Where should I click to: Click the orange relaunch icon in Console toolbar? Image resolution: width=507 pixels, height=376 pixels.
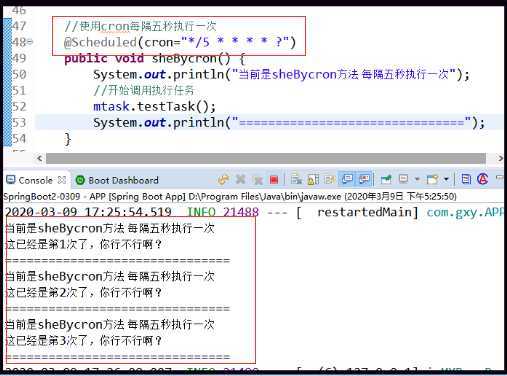click(x=223, y=180)
